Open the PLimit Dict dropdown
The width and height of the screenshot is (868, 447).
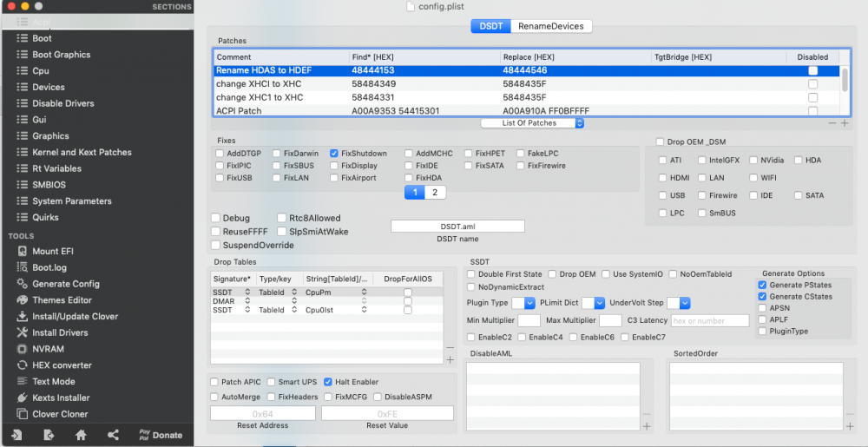click(x=592, y=303)
